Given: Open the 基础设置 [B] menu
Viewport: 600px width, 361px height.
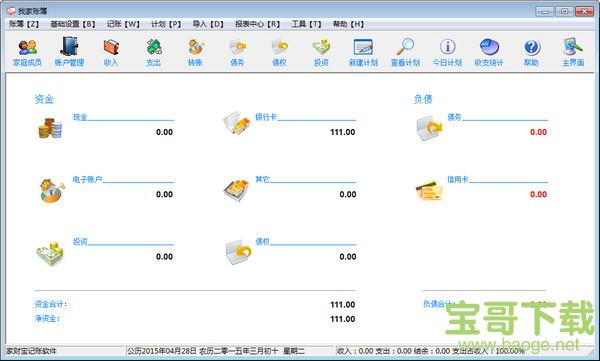Looking at the screenshot, I should click(73, 24).
